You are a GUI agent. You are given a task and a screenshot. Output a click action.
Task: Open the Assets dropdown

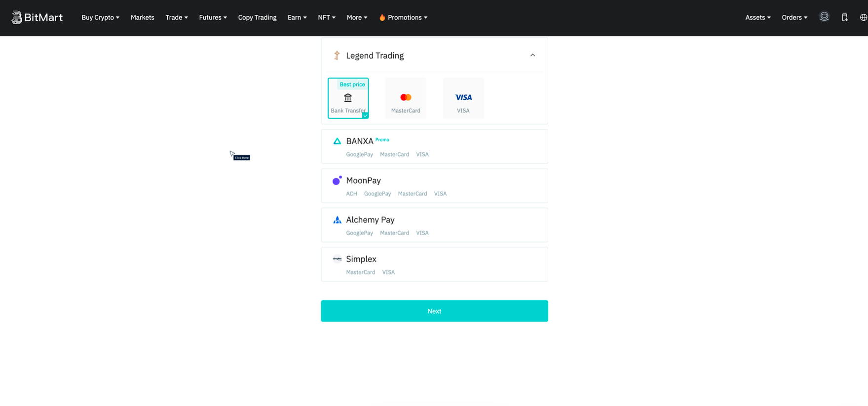[757, 17]
